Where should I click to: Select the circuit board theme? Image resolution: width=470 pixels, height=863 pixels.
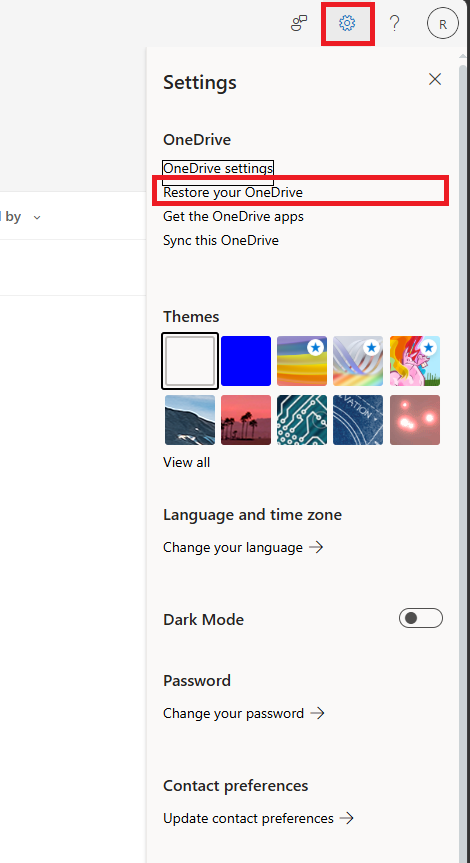[302, 420]
